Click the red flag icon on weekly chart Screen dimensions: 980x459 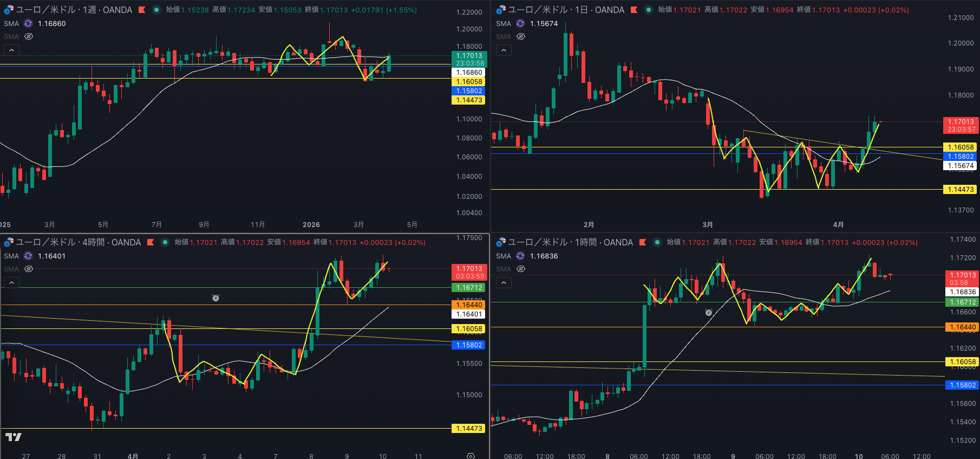click(x=142, y=10)
